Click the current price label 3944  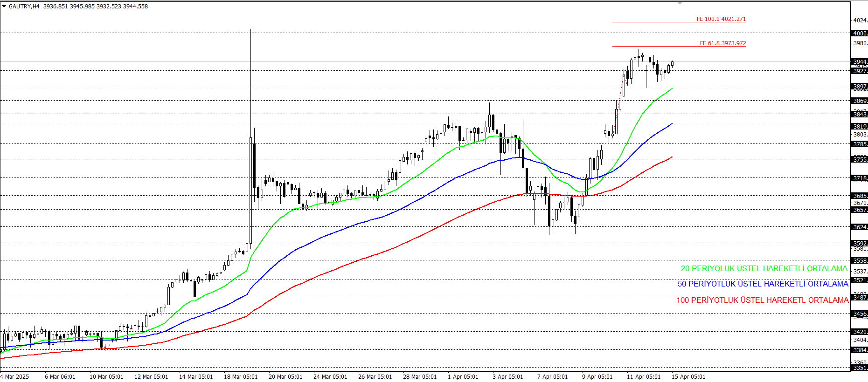tap(860, 61)
